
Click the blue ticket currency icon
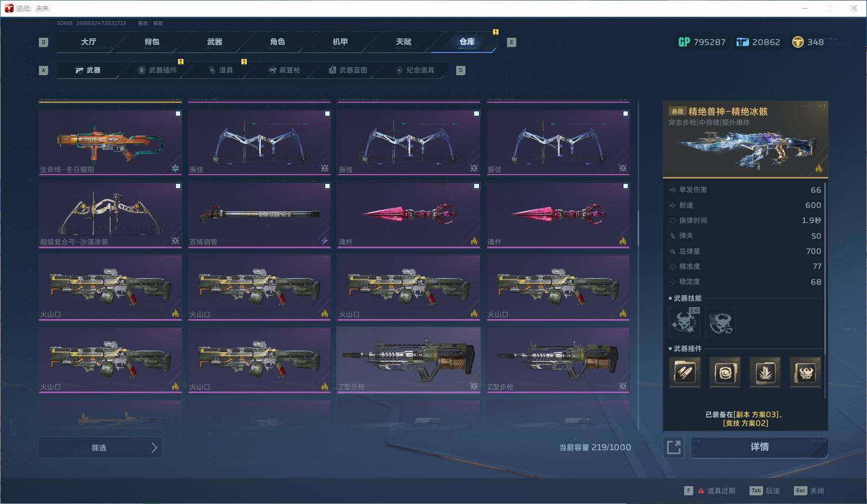743,42
